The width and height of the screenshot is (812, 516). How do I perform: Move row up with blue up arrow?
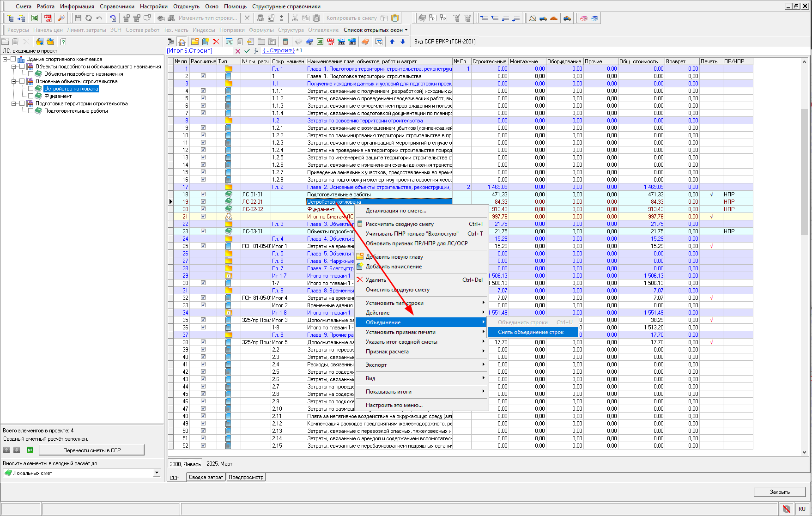pyautogui.click(x=392, y=42)
